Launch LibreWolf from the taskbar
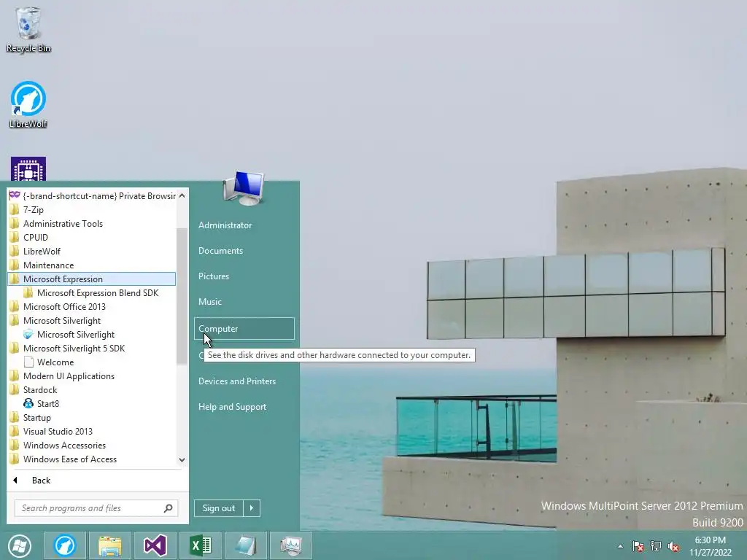Viewport: 747px width, 560px height. [x=65, y=545]
